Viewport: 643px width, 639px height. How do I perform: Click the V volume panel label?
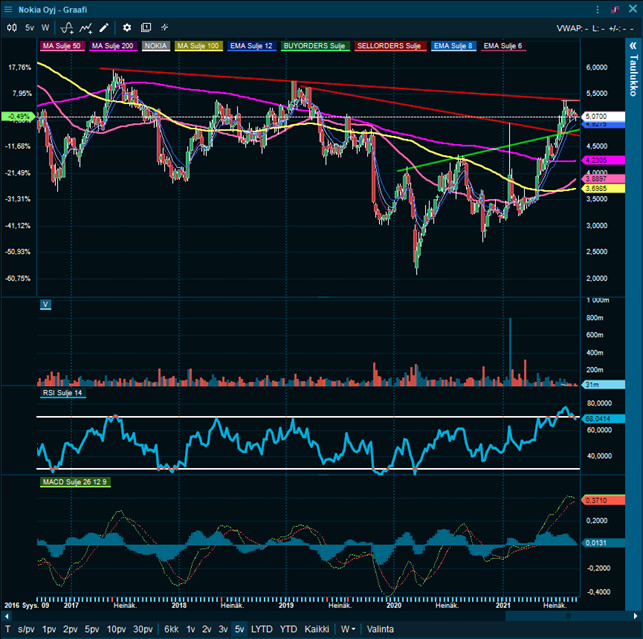click(x=46, y=304)
